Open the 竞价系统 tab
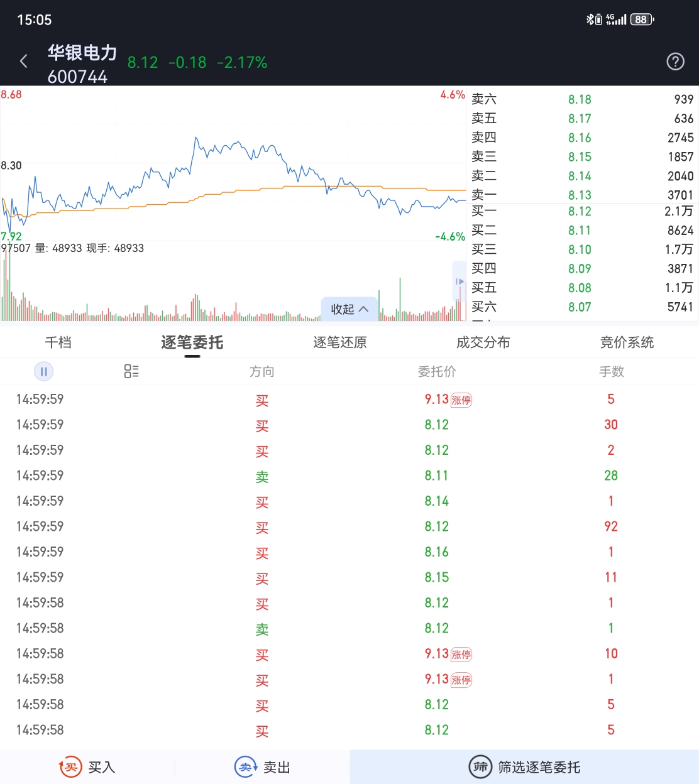The width and height of the screenshot is (699, 784). [627, 342]
